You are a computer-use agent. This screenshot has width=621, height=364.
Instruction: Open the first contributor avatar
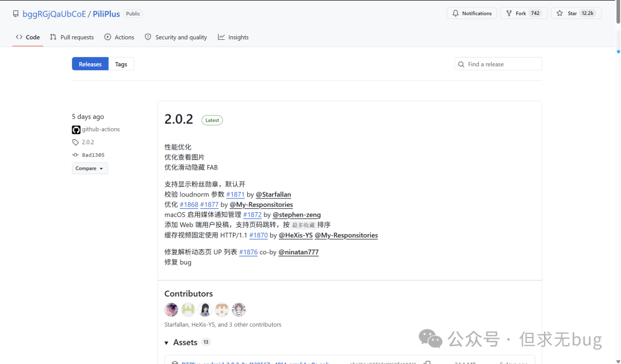[x=171, y=310]
